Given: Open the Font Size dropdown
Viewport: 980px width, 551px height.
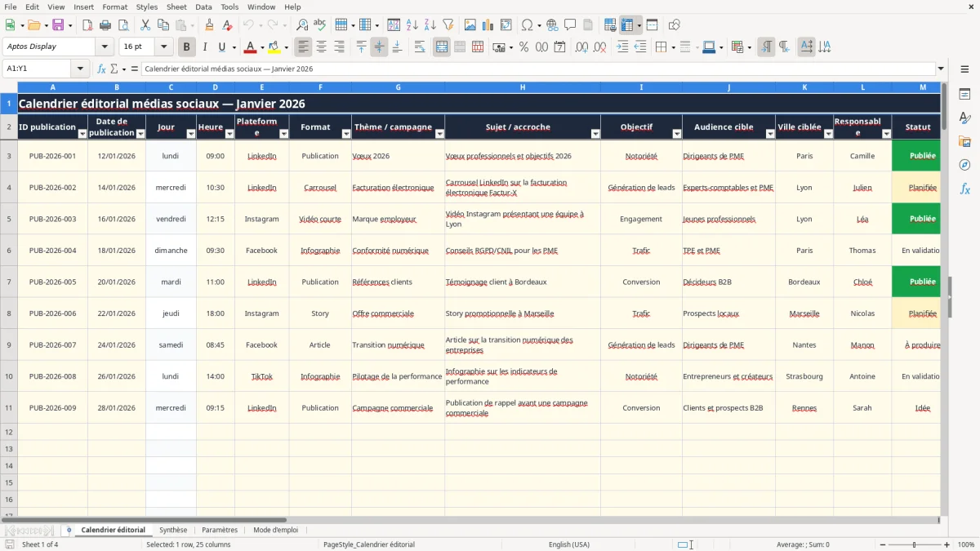Looking at the screenshot, I should [x=163, y=47].
